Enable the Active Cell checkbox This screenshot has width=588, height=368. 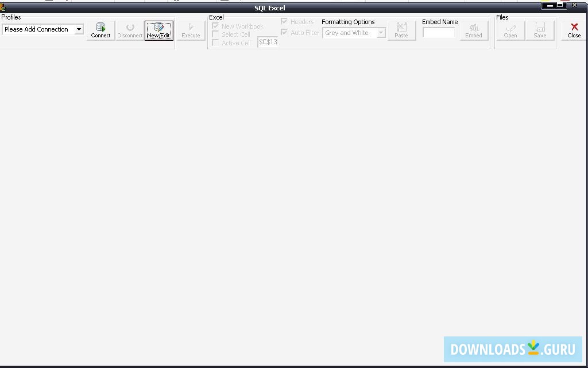click(215, 42)
